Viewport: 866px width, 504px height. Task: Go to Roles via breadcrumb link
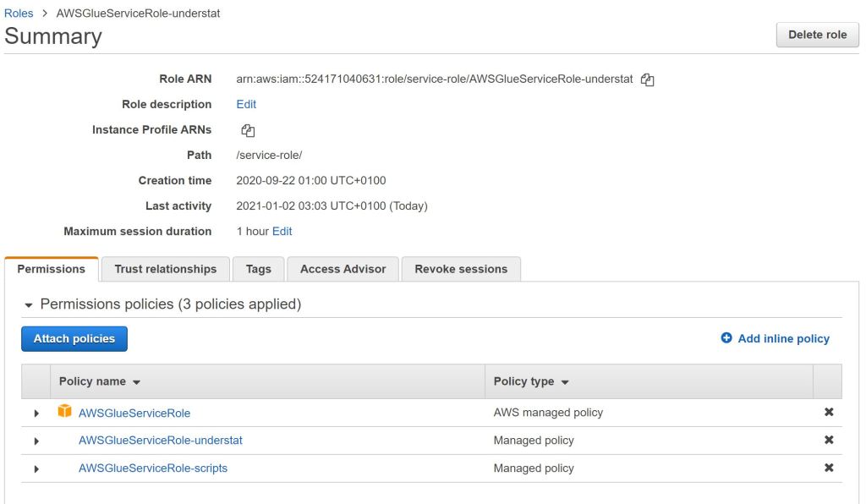point(19,14)
